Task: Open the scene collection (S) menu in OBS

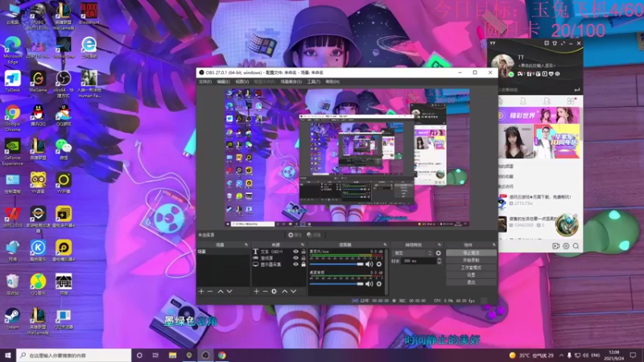Action: (291, 82)
